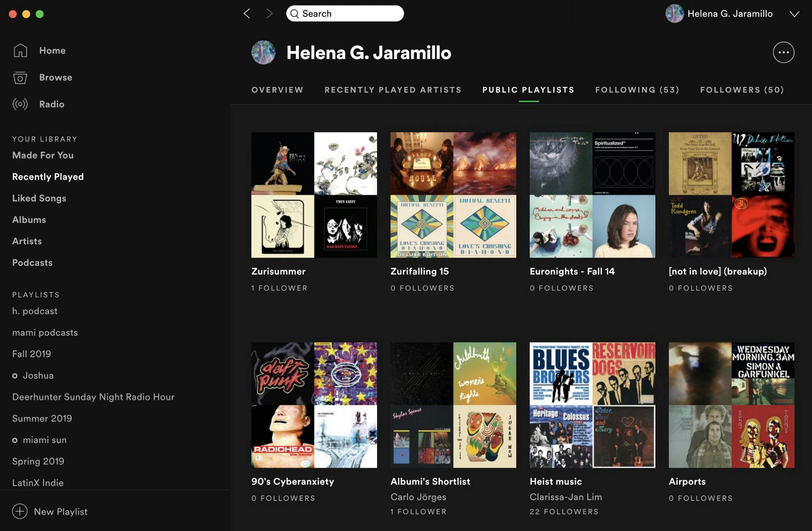
Task: Click the Home icon in sidebar
Action: pos(20,51)
